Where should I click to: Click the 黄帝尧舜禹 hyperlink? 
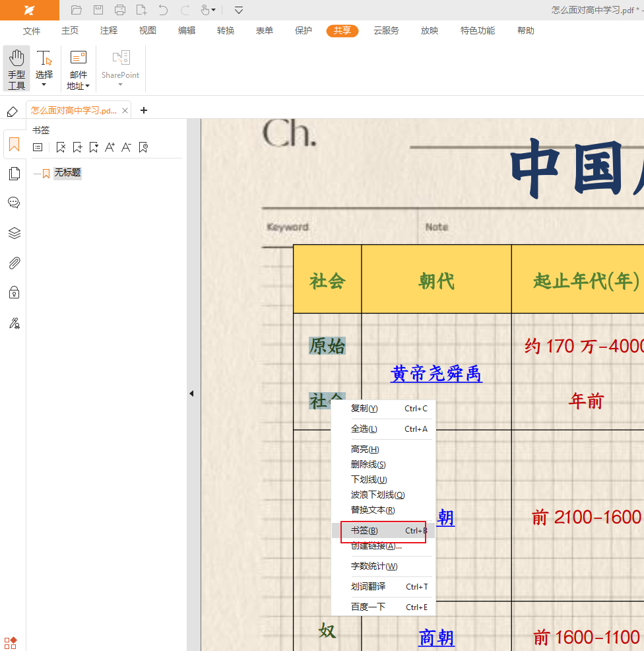click(436, 374)
